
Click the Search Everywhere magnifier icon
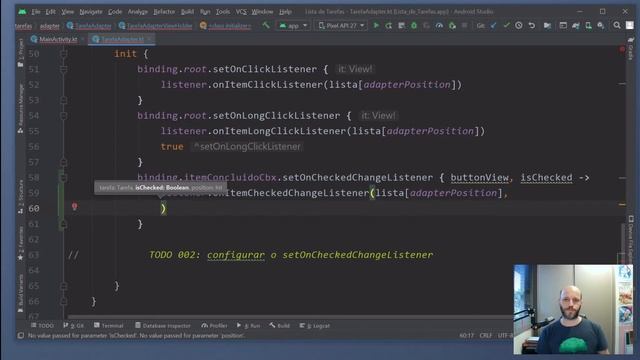coord(617,26)
